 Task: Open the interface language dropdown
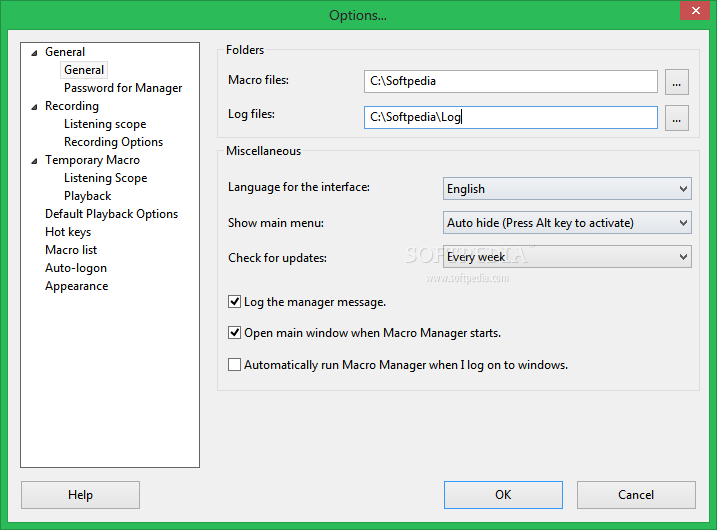[567, 188]
